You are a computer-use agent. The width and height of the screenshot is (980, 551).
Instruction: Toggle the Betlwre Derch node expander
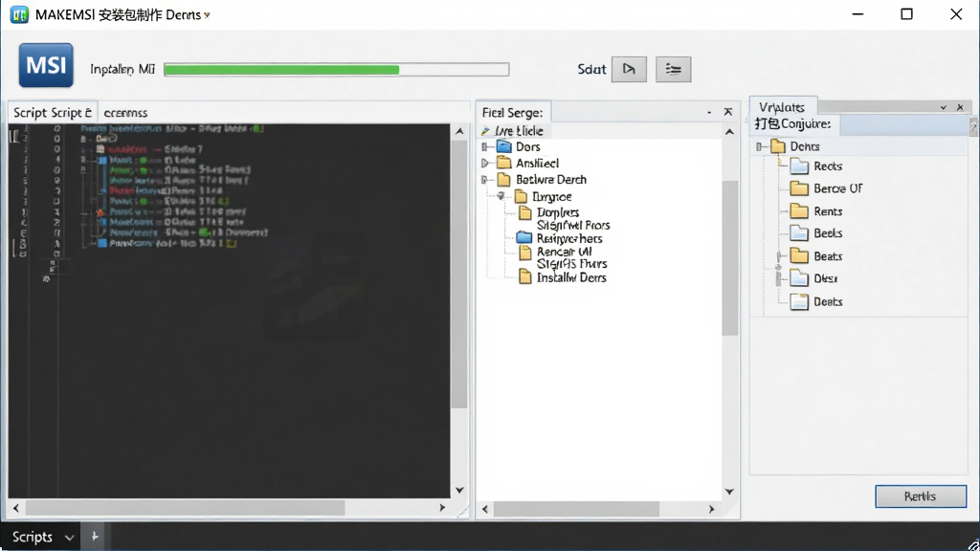click(x=485, y=180)
